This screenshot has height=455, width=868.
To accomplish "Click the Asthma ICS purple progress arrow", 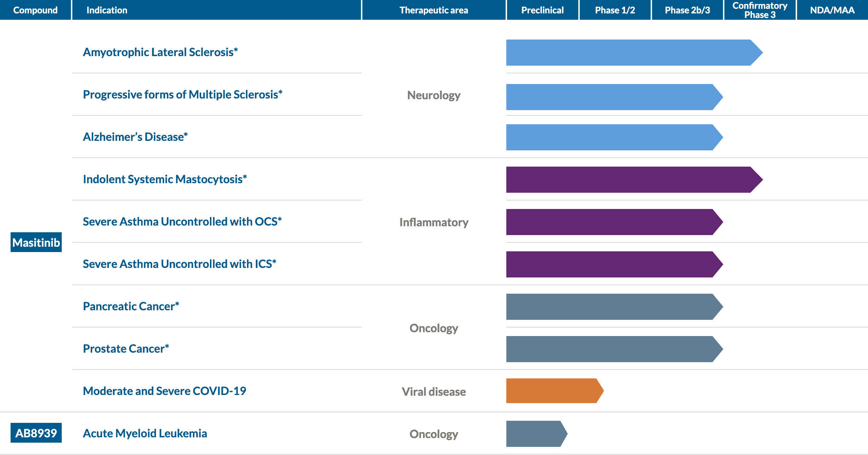I will pos(615,264).
